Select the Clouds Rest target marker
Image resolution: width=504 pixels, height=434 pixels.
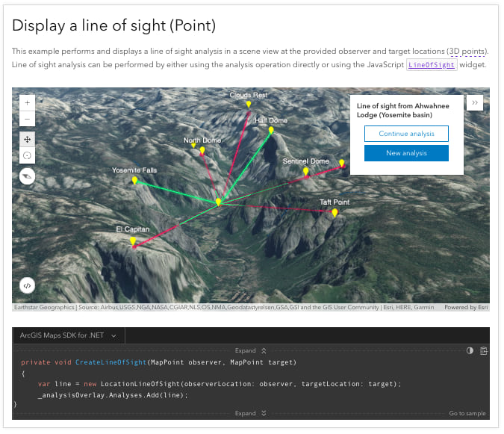(x=249, y=105)
